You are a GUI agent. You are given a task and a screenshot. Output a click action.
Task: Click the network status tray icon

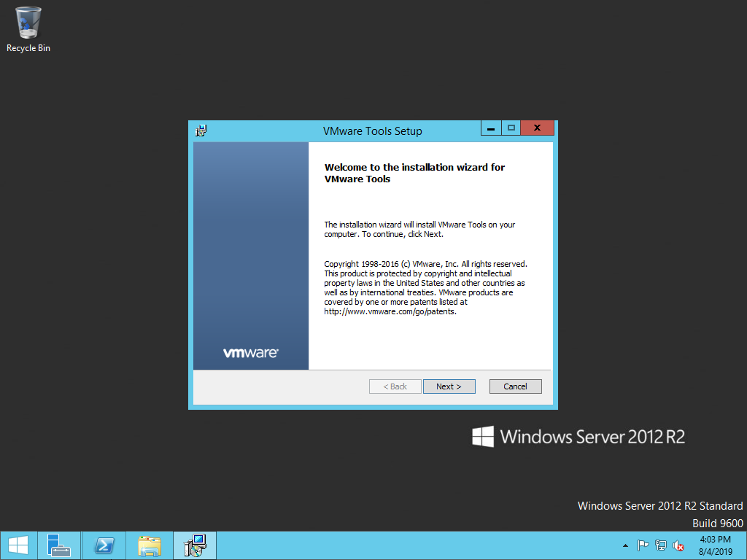coord(661,545)
